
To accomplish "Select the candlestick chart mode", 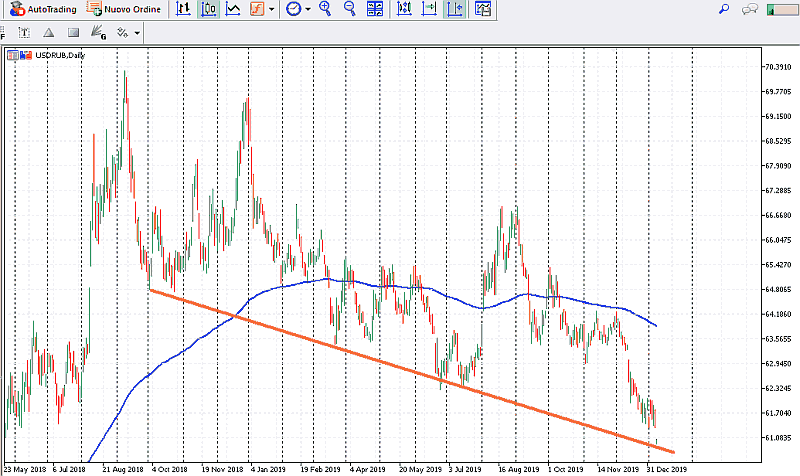I will pos(209,9).
